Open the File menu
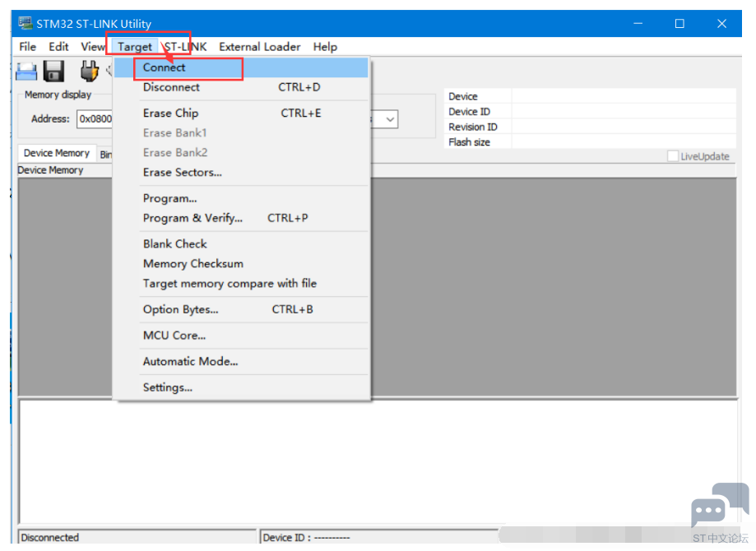The image size is (756, 551). (x=27, y=47)
